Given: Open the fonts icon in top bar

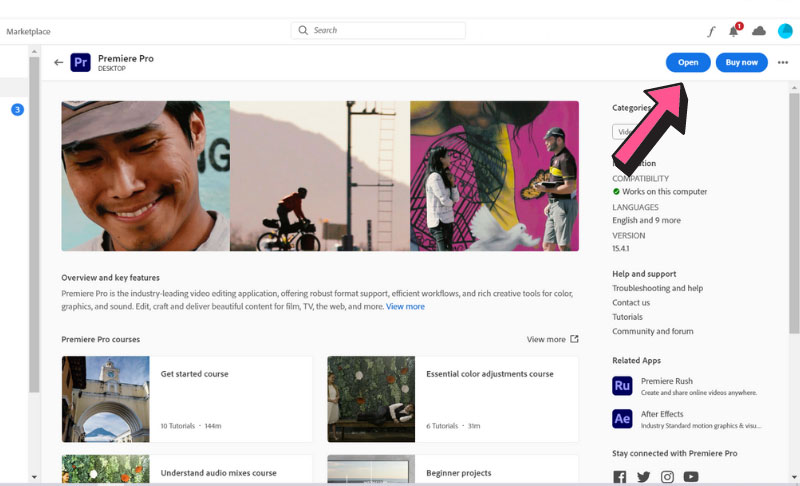Looking at the screenshot, I should (711, 31).
